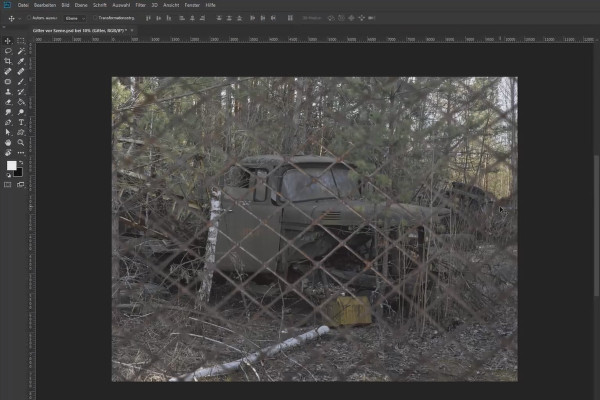
Task: Enable the Autom. ausw. checkbox
Action: 29,18
